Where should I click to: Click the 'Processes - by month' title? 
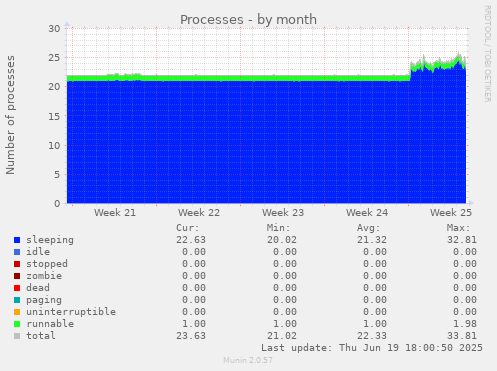pyautogui.click(x=248, y=20)
